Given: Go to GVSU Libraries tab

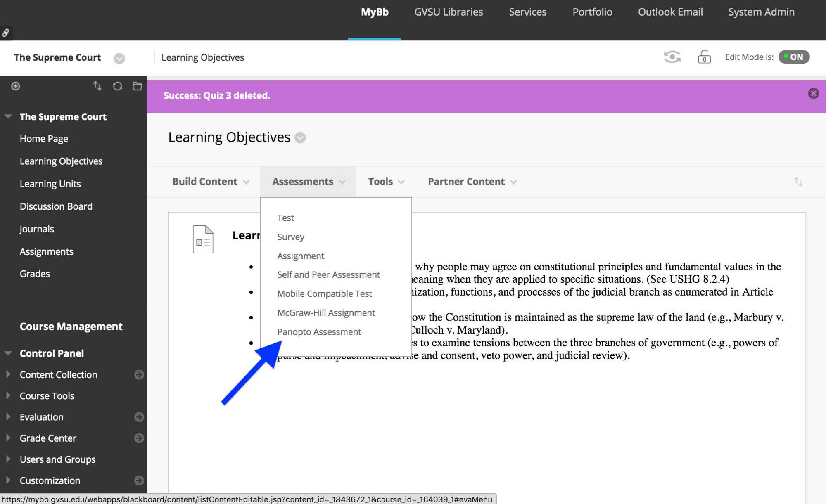Looking at the screenshot, I should click(449, 12).
